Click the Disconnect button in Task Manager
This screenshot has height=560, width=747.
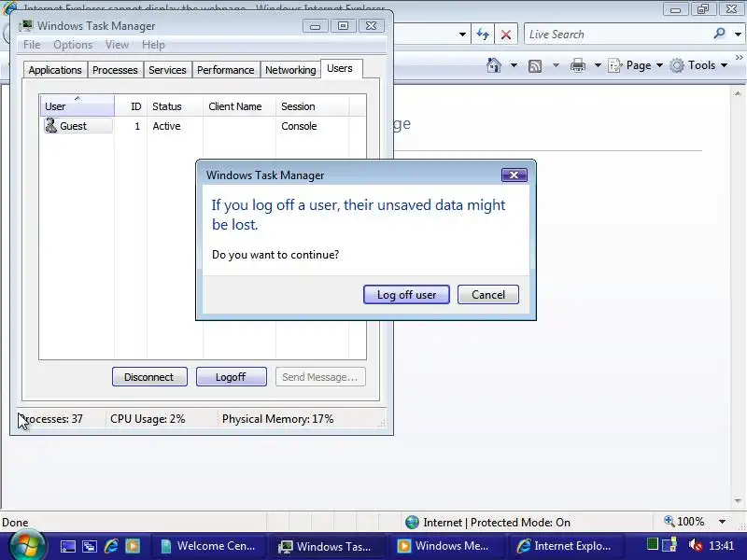coord(149,377)
